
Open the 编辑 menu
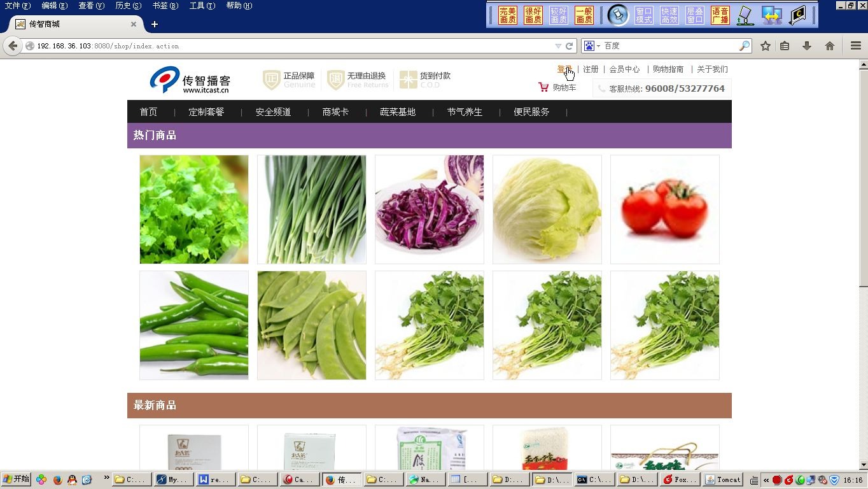tap(54, 6)
